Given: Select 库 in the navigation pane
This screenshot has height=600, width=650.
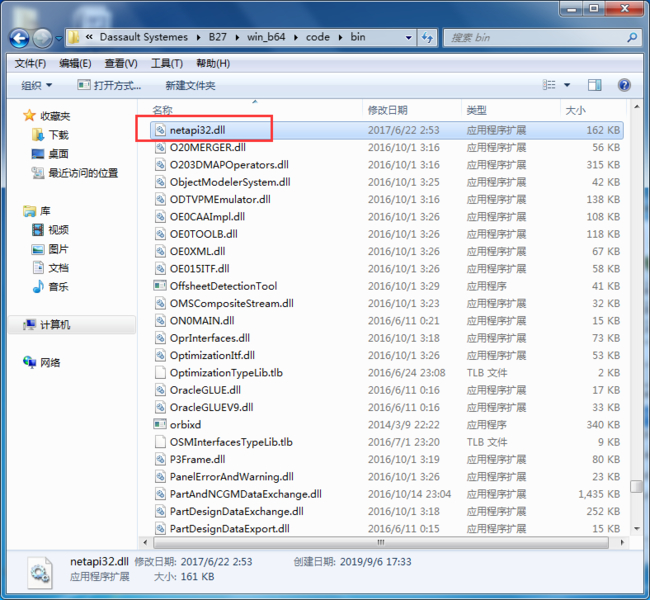Looking at the screenshot, I should pyautogui.click(x=37, y=211).
